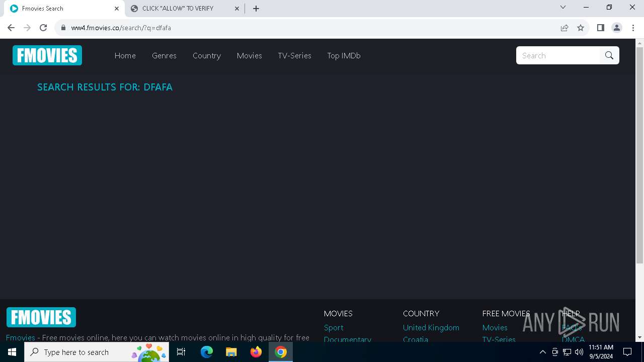Select the Fmovies Search tab

tap(64, 9)
